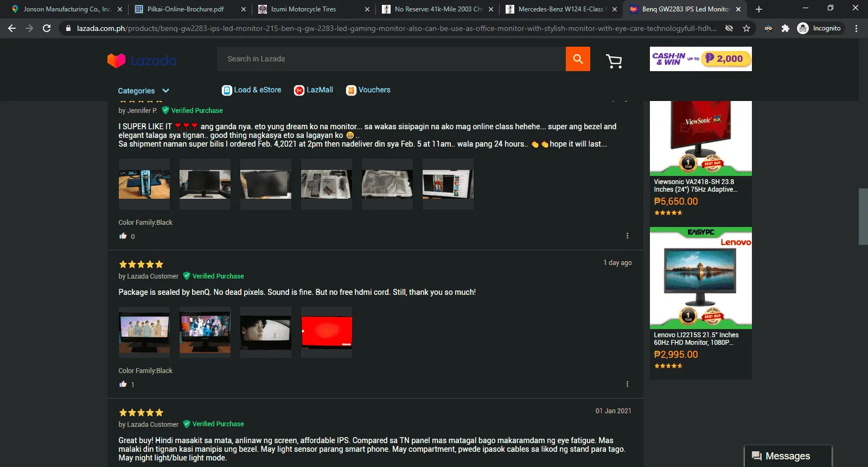Viewport: 868px width, 467px height.
Task: Open Load & eStore link
Action: click(x=252, y=90)
